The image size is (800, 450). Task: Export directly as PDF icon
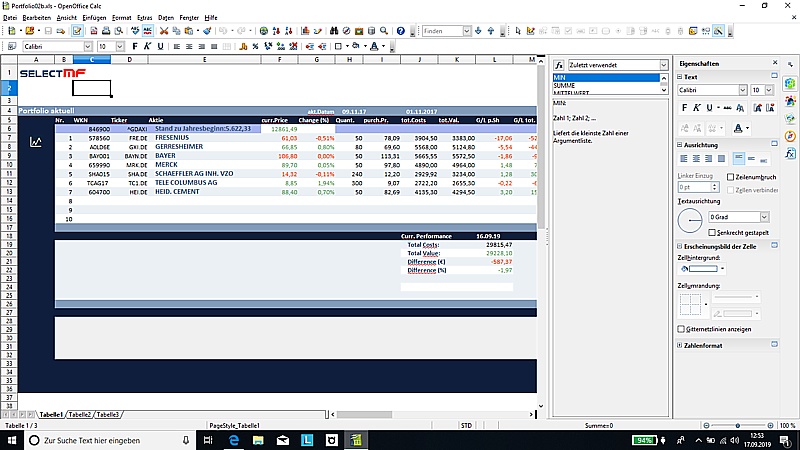coord(94,31)
